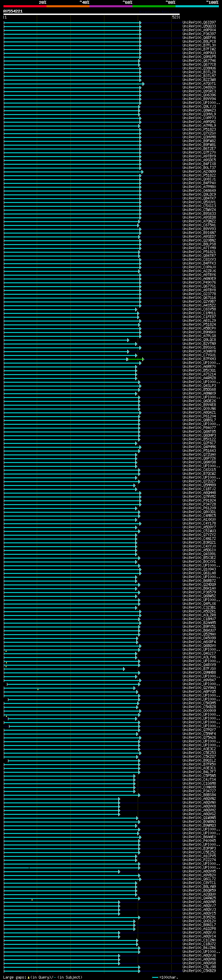Select hit UniRef100_B8NIL7
222x980 pixels.
coord(199,925)
